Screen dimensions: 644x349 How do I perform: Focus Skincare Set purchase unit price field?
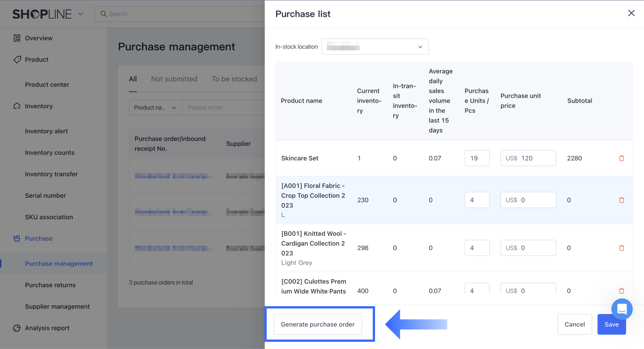coord(528,158)
